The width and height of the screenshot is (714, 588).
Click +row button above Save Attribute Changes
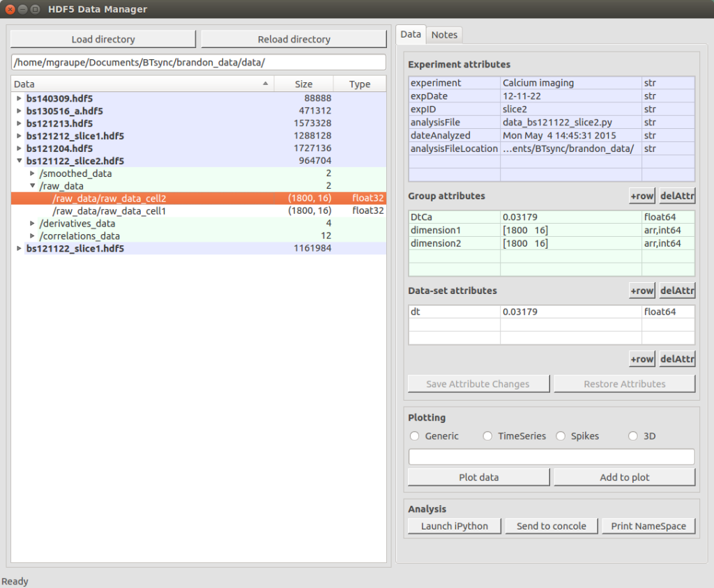(642, 359)
